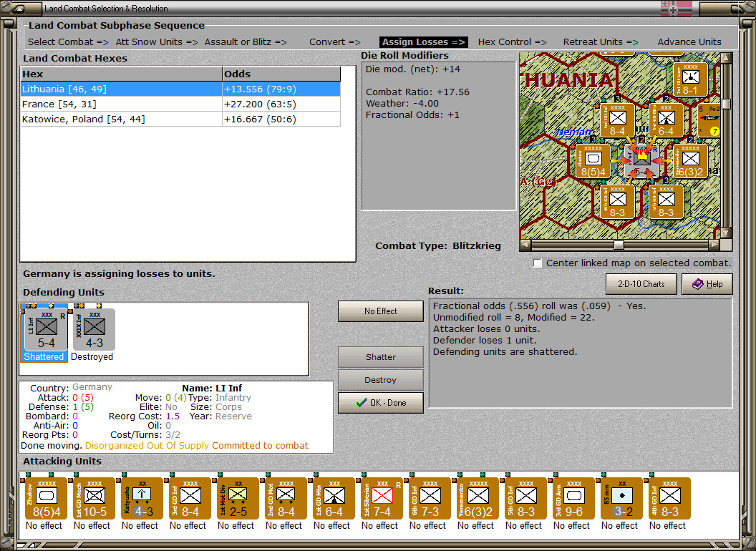The image size is (756, 551).
Task: Click the map horizontal scrollbar thumb
Action: [619, 245]
